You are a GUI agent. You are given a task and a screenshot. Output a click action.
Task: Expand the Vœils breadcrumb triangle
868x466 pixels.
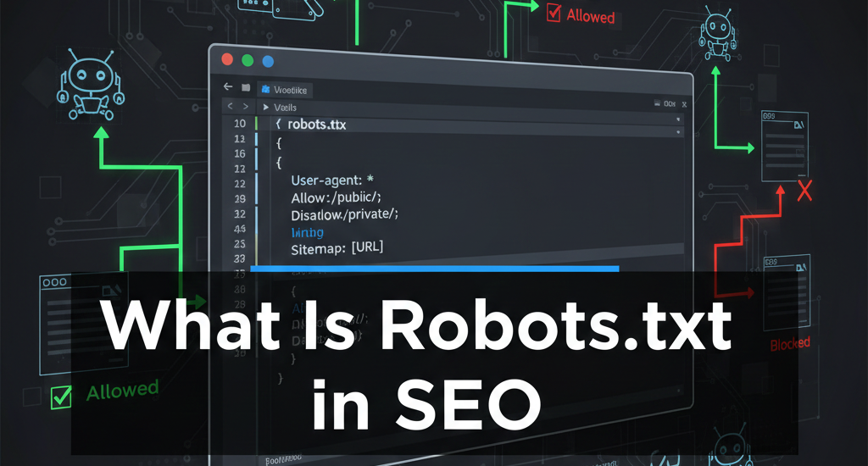(x=265, y=108)
